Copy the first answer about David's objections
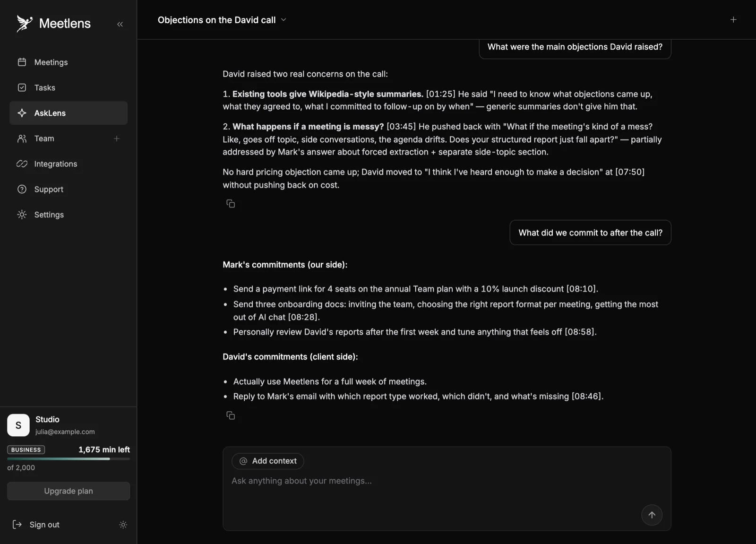The height and width of the screenshot is (544, 756). click(231, 204)
